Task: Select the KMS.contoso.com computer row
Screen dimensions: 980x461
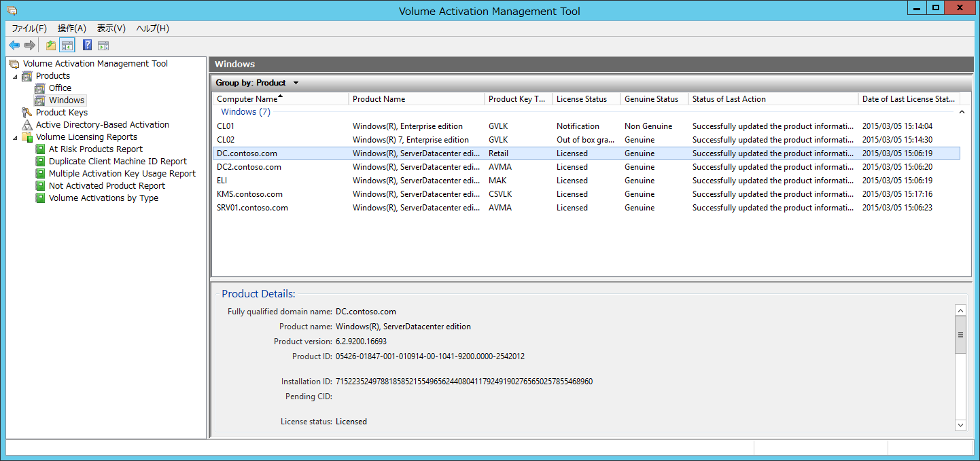Action: click(586, 194)
